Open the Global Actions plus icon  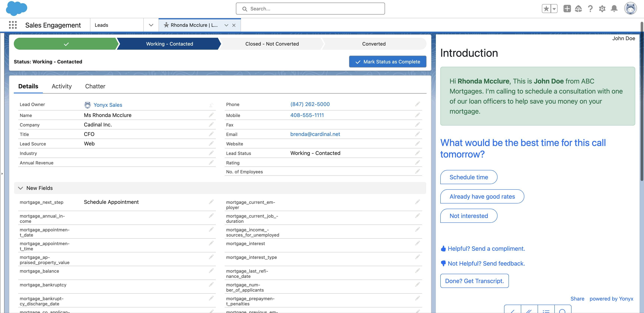point(567,9)
